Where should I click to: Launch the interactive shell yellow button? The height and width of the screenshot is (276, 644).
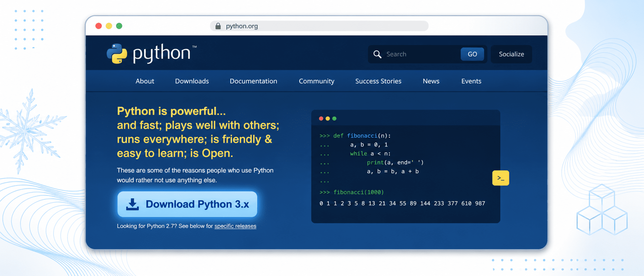tap(500, 178)
